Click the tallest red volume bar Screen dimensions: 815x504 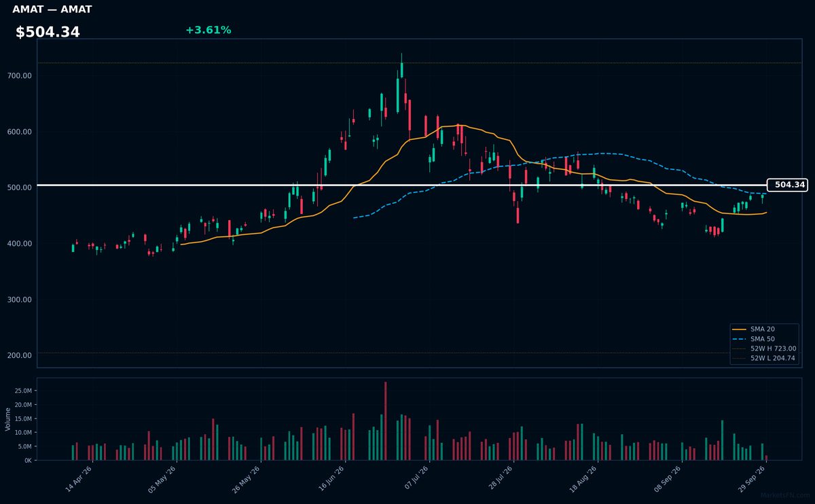pyautogui.click(x=386, y=421)
